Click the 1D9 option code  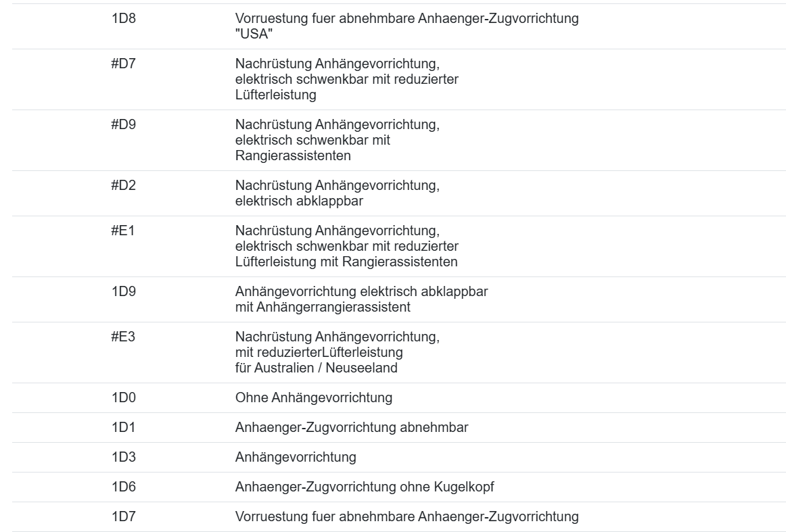[x=123, y=291]
